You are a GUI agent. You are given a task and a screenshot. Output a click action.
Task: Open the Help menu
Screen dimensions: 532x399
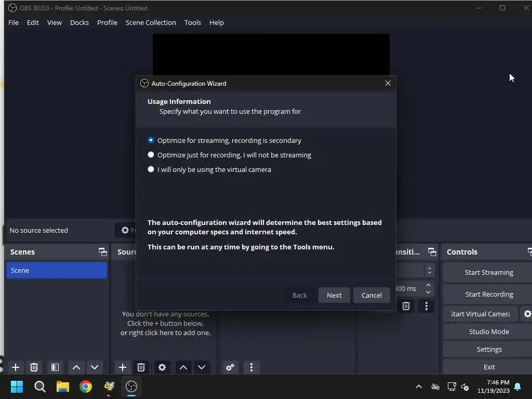click(x=217, y=22)
